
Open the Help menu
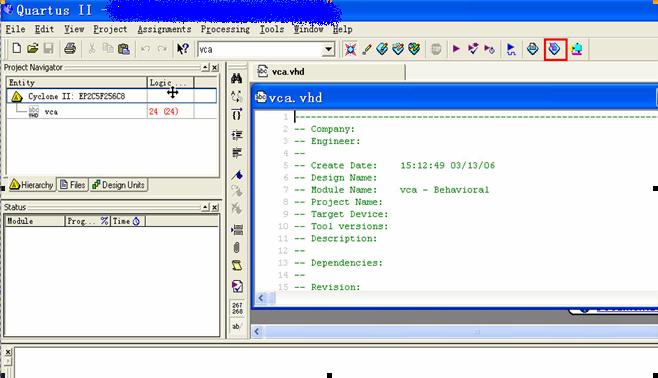342,29
